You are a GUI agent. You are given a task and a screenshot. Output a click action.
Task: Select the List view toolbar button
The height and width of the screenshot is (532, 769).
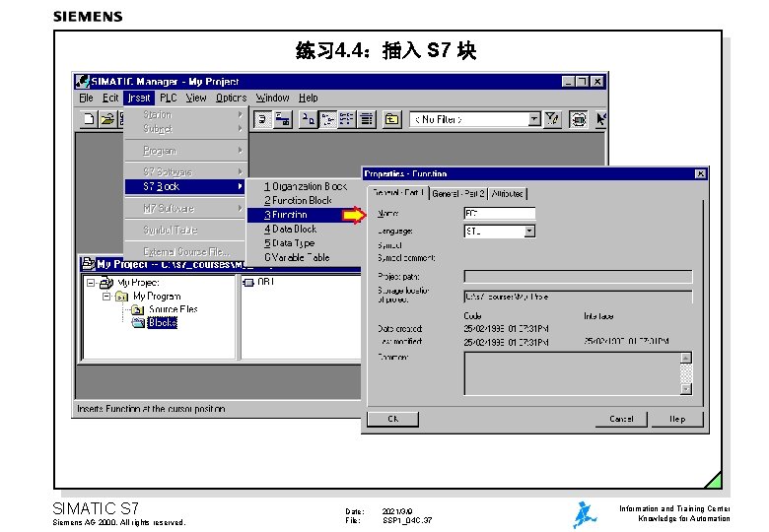point(347,119)
